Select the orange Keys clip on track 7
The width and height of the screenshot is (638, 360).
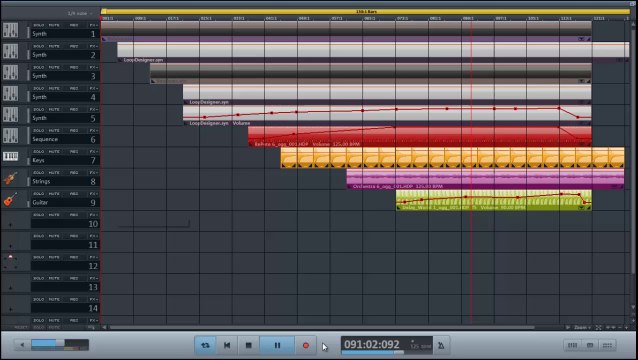(452, 157)
